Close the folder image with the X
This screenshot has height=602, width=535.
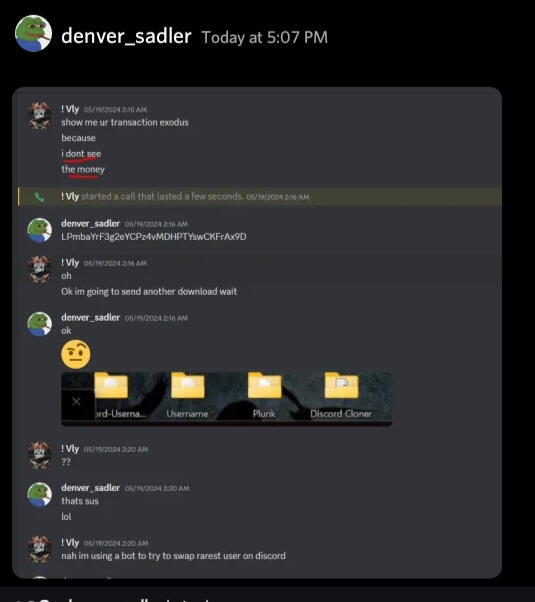[x=76, y=402]
